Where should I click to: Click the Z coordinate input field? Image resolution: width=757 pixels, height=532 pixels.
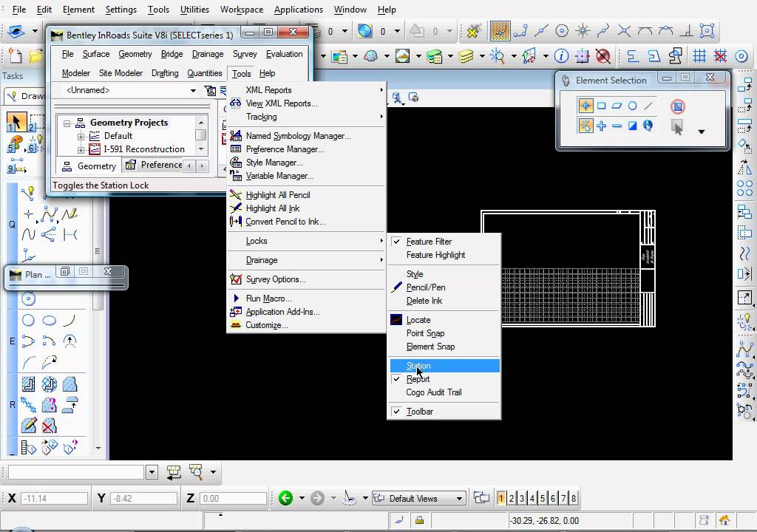click(x=233, y=498)
